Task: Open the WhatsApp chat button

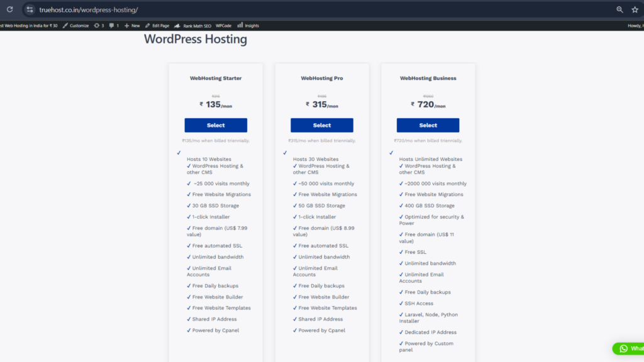Action: 628,348
